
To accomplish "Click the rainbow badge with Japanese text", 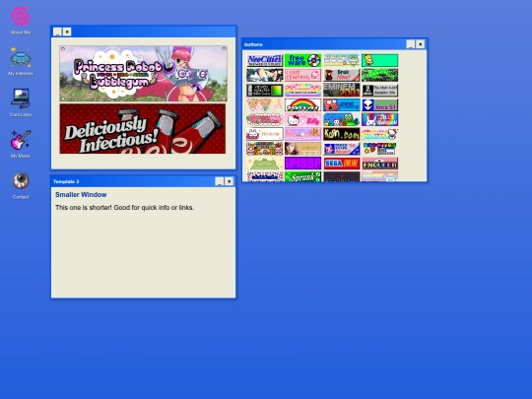I will [x=302, y=104].
